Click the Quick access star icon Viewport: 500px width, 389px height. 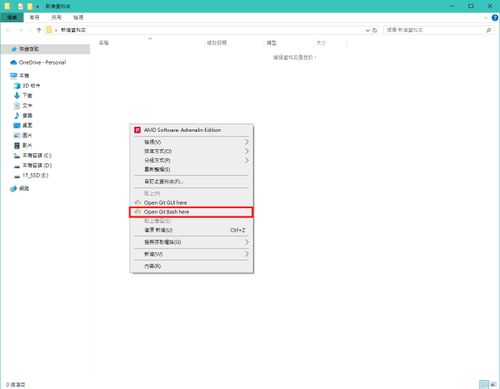(14, 49)
